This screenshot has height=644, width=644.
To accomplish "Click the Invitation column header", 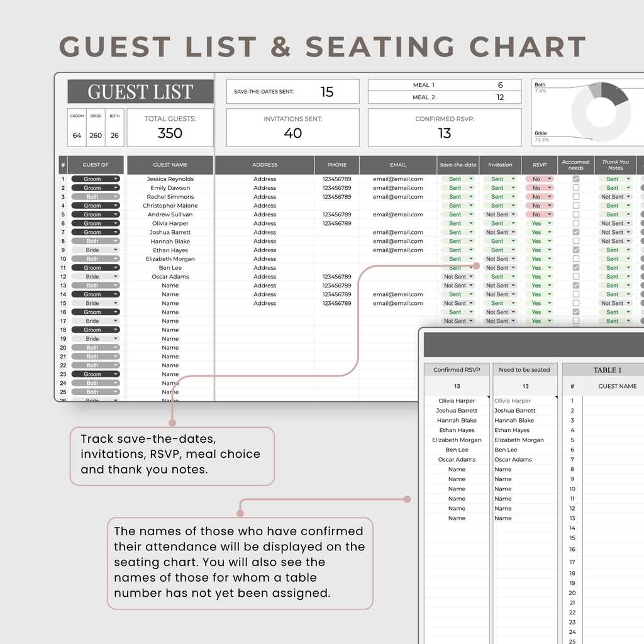I will tap(500, 165).
